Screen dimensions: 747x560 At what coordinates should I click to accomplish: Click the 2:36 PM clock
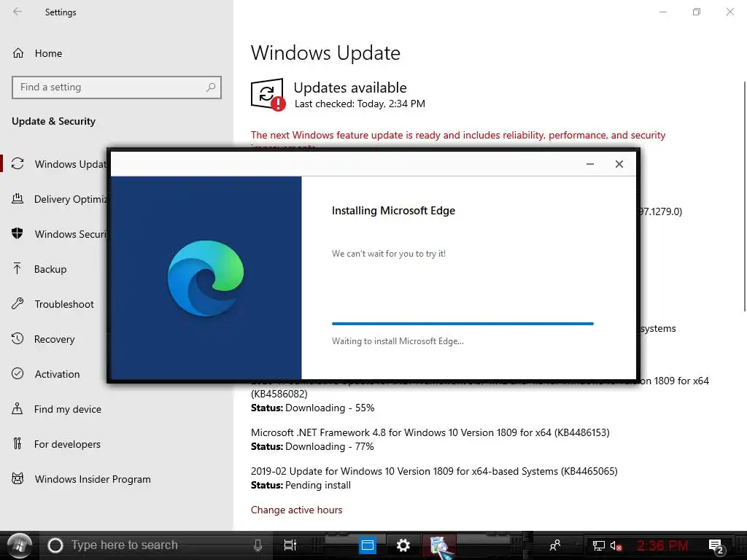662,545
